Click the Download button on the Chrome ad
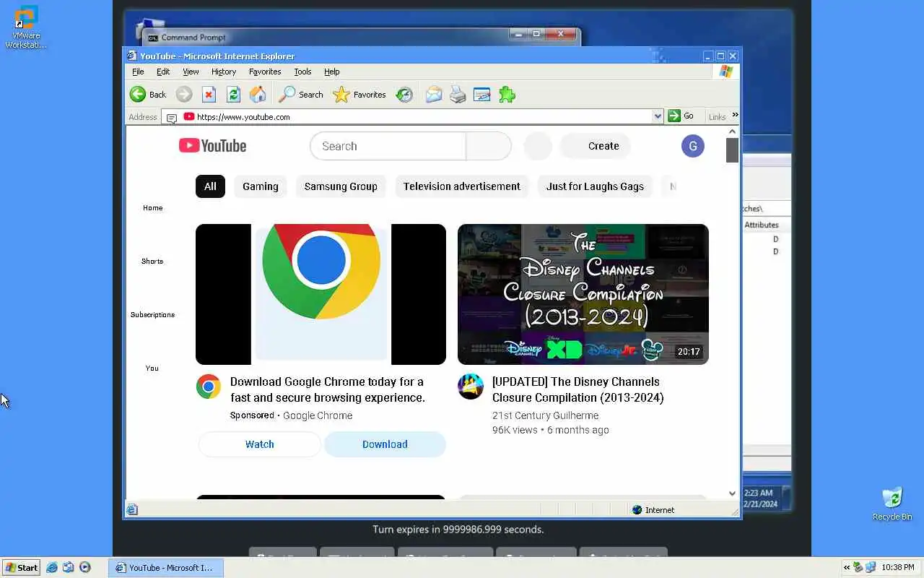This screenshot has height=578, width=924. pyautogui.click(x=385, y=444)
